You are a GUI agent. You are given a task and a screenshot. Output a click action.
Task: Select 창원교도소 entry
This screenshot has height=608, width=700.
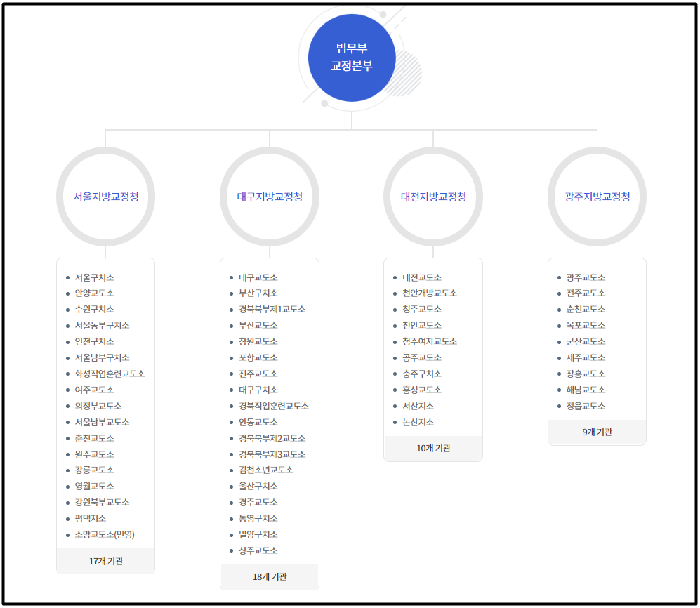point(258,341)
